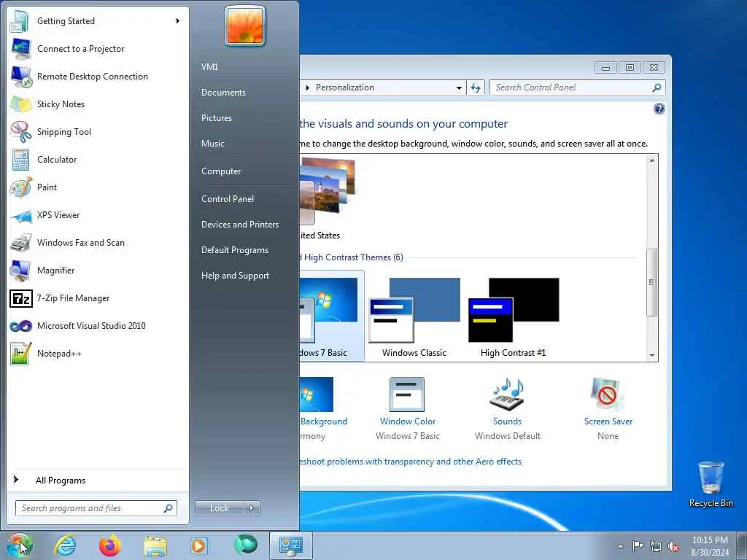The image size is (747, 560).
Task: Click the Action Center flag tray icon
Action: pos(637,545)
